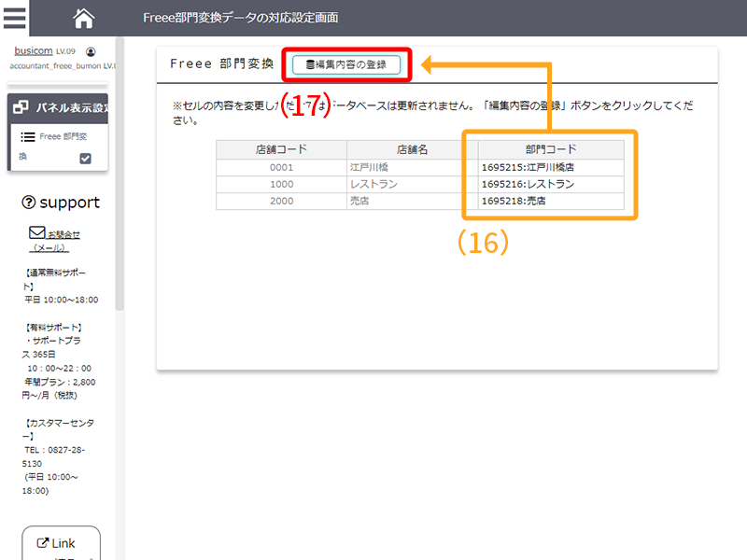Click the user profile avatar icon

[x=91, y=52]
